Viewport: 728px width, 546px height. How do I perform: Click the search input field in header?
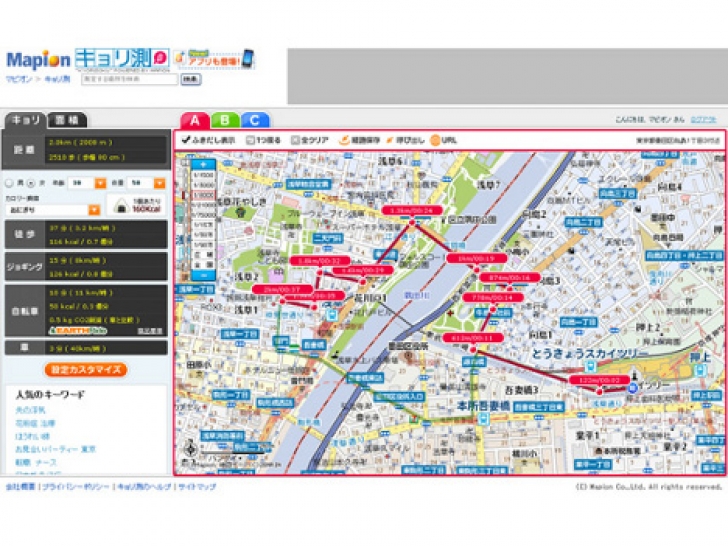tap(128, 78)
